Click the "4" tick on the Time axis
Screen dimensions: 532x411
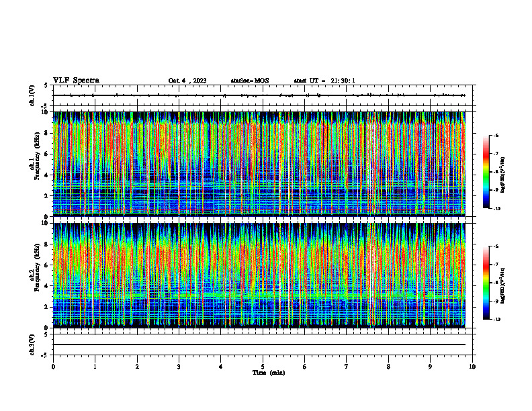coord(221,367)
